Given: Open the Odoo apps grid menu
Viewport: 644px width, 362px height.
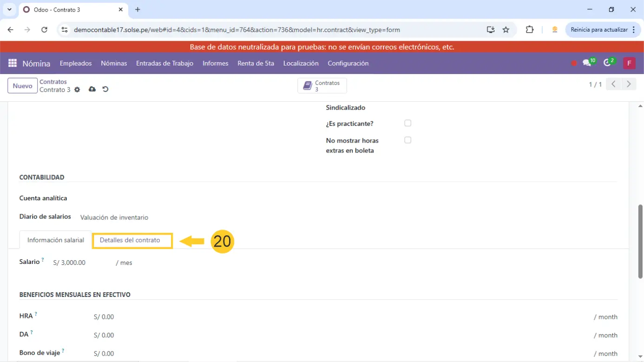Looking at the screenshot, I should (13, 63).
